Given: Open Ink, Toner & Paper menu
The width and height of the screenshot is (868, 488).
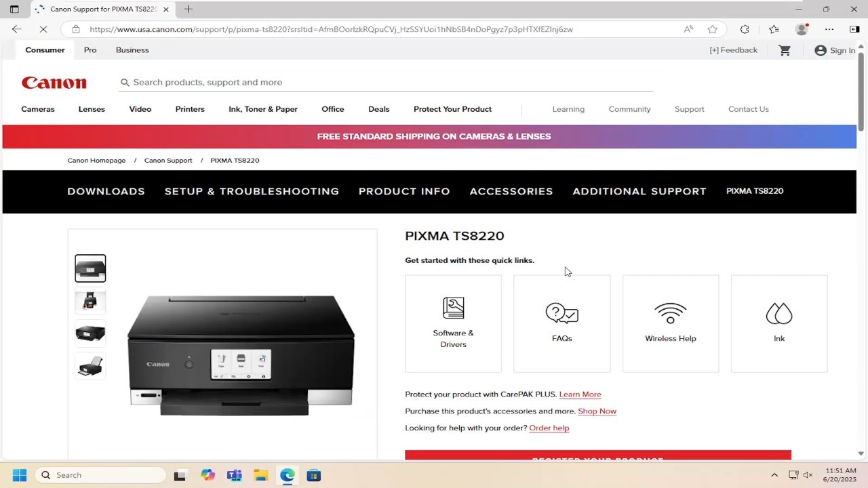Looking at the screenshot, I should 263,109.
